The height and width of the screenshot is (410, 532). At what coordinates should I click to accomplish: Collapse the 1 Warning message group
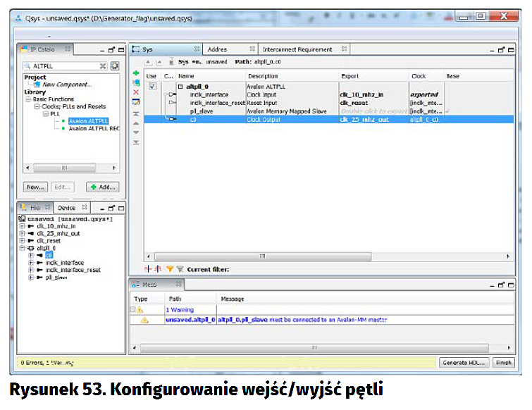coord(132,309)
